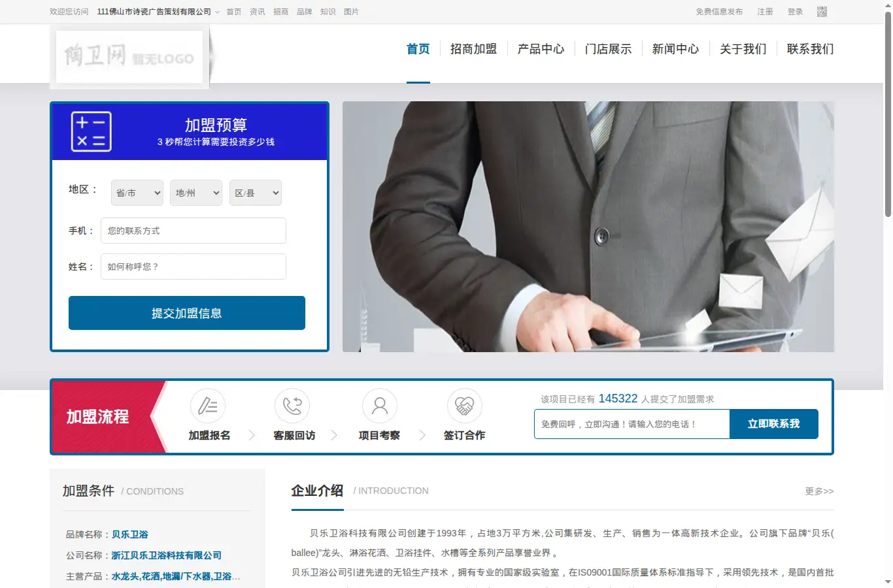Expand company name dropdown arrow in top bar
Screen dimensions: 893x588
(217, 12)
